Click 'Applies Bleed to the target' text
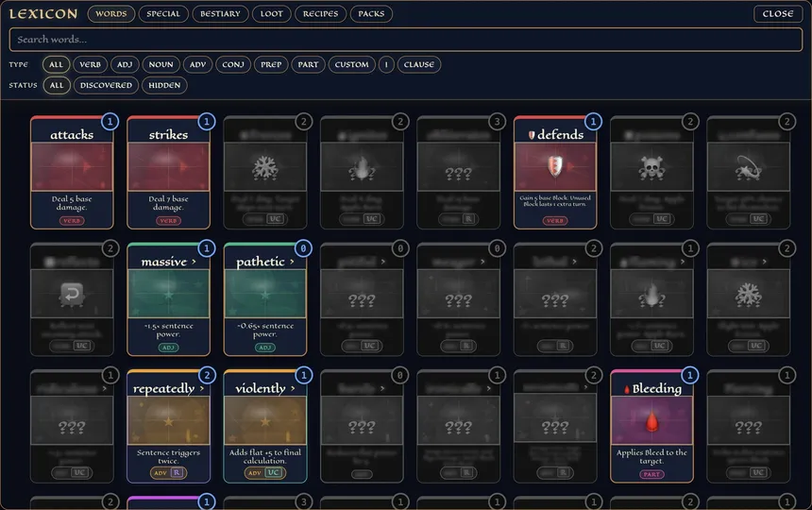812x510 pixels. click(x=651, y=456)
